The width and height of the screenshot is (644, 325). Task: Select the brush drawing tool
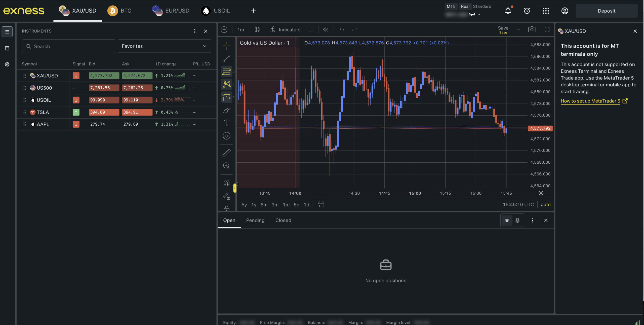pyautogui.click(x=226, y=110)
